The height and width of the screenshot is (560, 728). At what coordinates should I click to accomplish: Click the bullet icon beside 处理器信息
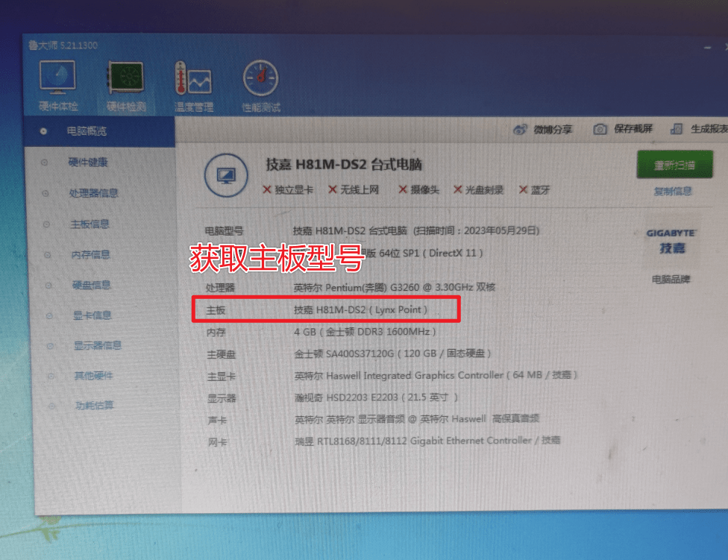(x=45, y=193)
